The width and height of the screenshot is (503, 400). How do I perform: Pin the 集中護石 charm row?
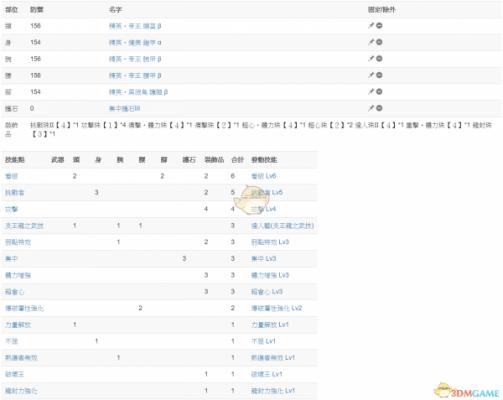coord(371,108)
